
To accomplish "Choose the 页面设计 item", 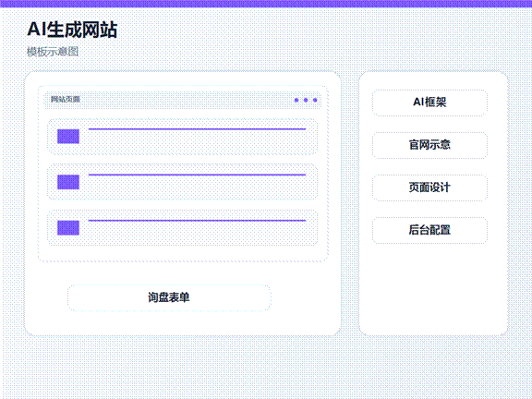I will click(429, 187).
